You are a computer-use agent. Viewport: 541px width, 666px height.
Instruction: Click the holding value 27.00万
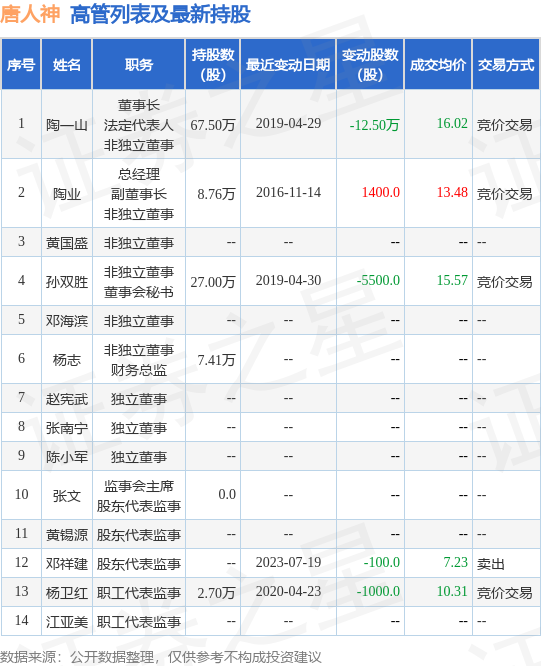click(x=213, y=282)
